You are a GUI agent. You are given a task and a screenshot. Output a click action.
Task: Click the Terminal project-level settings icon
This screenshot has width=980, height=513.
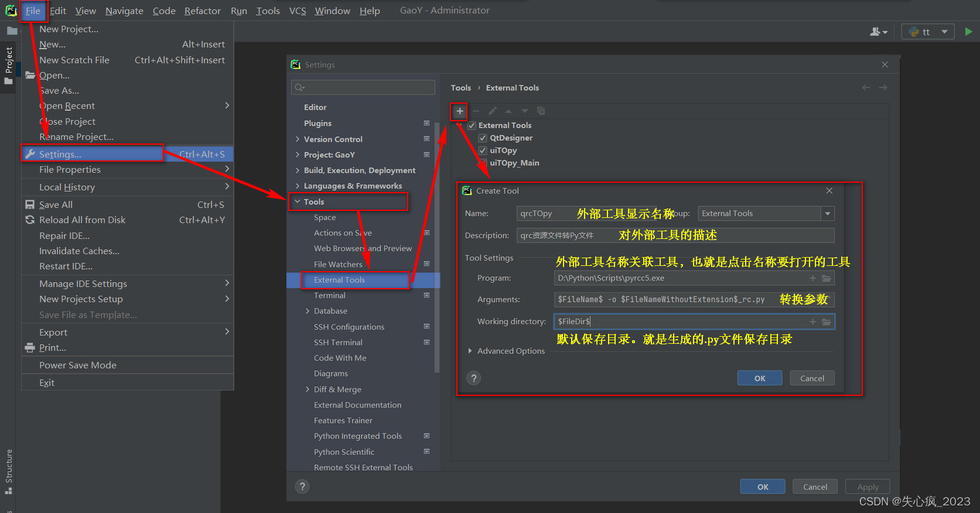pos(426,296)
